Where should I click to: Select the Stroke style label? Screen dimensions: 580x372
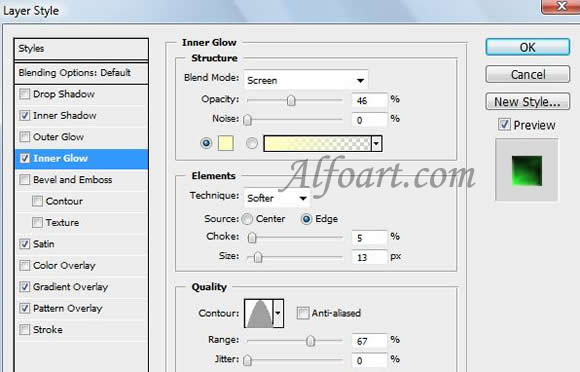(x=48, y=329)
